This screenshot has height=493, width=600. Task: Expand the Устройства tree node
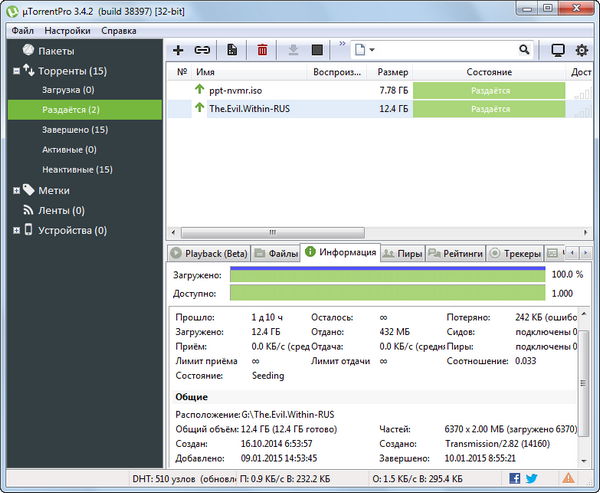(x=17, y=230)
